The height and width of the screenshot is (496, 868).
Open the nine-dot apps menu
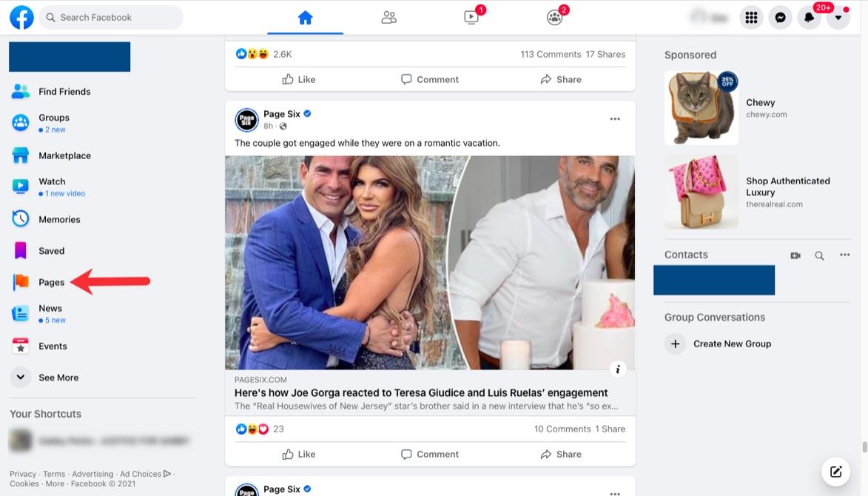click(751, 18)
